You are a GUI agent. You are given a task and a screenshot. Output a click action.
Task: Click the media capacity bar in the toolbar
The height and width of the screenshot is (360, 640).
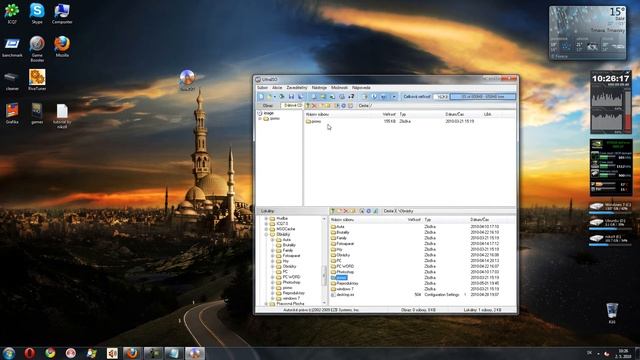tap(482, 97)
